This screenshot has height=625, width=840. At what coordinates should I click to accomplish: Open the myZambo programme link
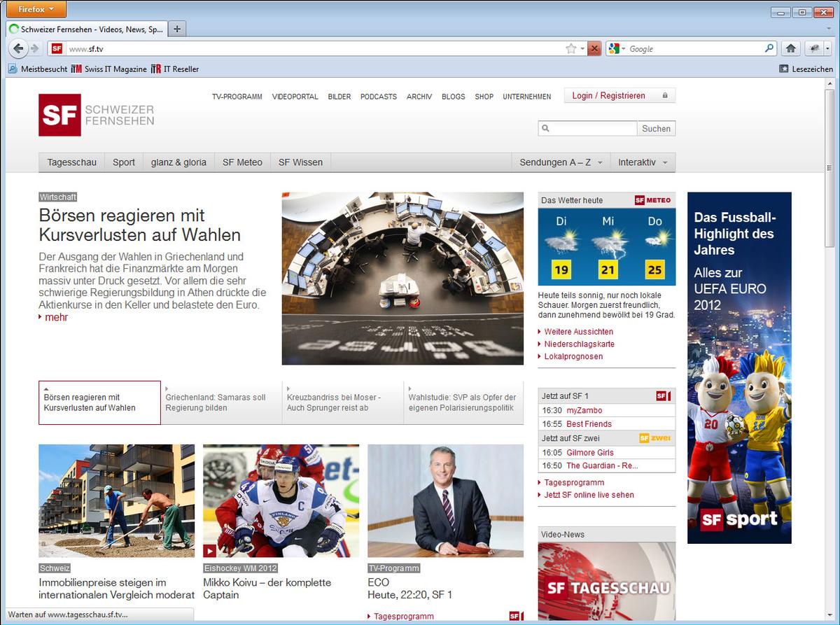584,410
